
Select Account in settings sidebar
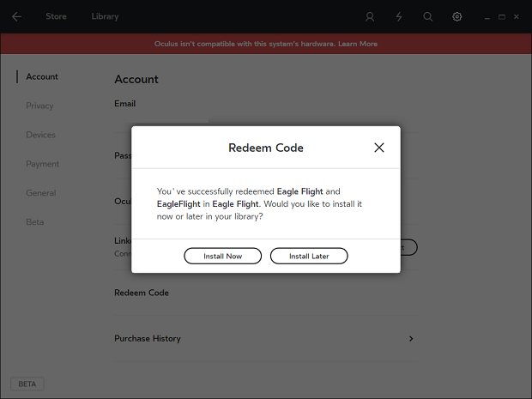42,76
